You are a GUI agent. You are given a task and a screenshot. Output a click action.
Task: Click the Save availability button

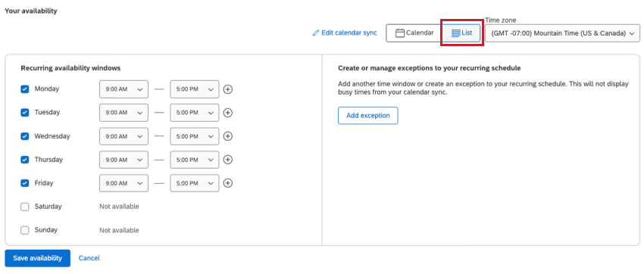pos(37,258)
